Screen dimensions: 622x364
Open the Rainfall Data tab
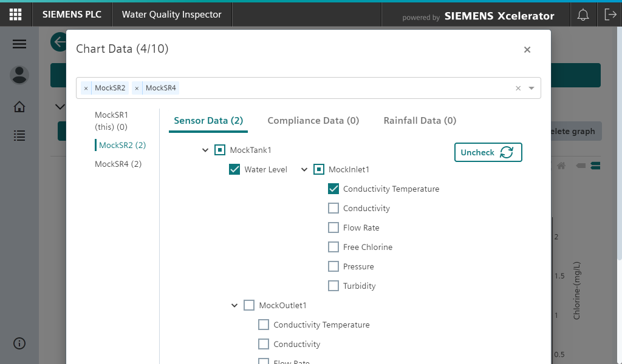click(419, 120)
